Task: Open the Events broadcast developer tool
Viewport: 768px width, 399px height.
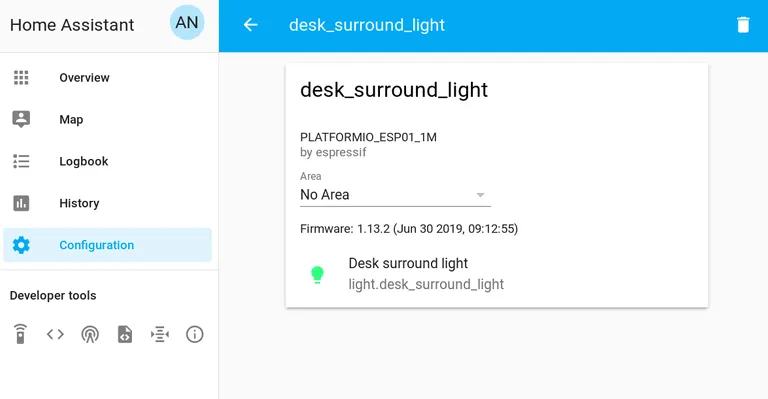Action: [x=90, y=334]
